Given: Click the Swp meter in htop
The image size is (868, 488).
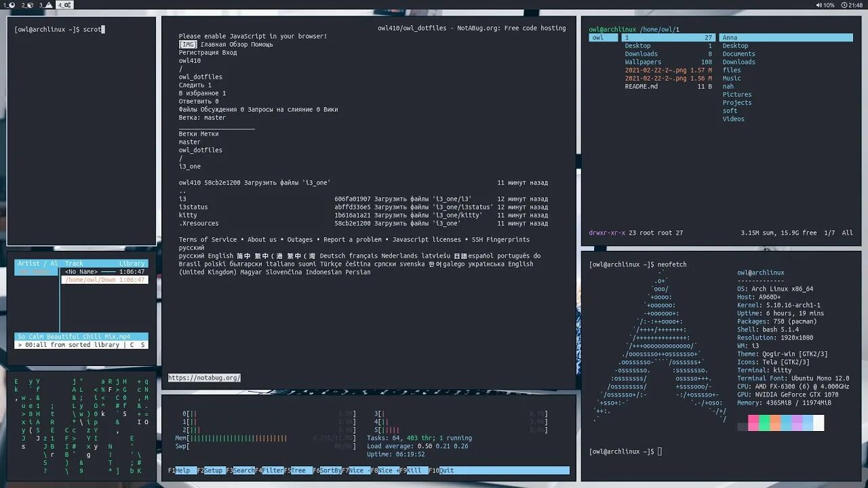Looking at the screenshot, I should click(x=265, y=446).
